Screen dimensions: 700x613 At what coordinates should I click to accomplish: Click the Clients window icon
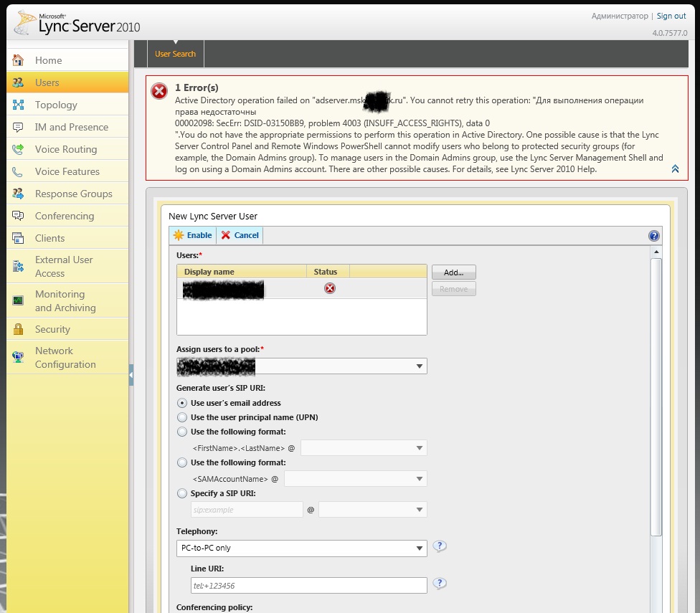18,238
